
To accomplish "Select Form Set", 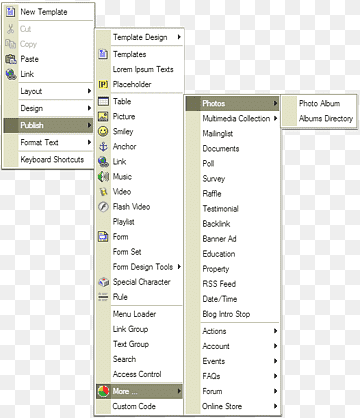I will [140, 252].
